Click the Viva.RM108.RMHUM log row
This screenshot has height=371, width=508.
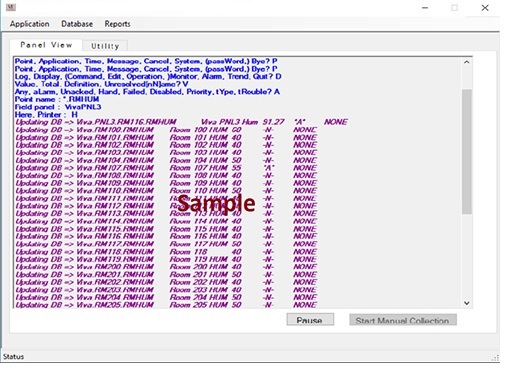(166, 175)
